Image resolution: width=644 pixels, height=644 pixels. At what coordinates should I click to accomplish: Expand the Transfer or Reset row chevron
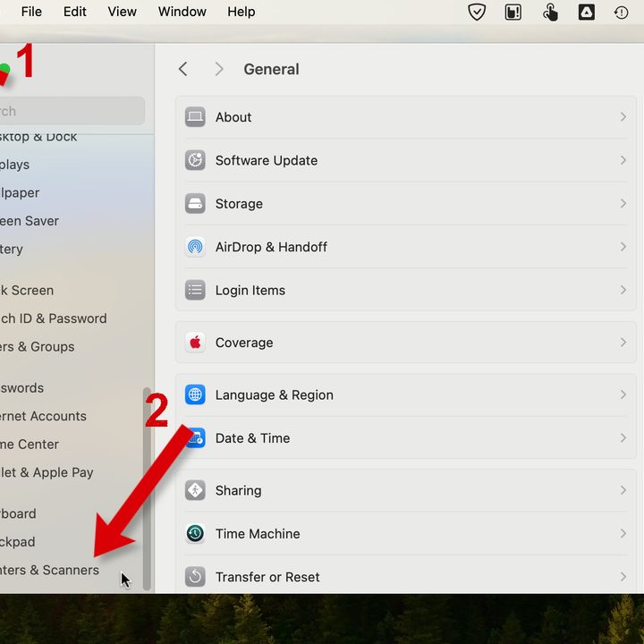coord(623,577)
